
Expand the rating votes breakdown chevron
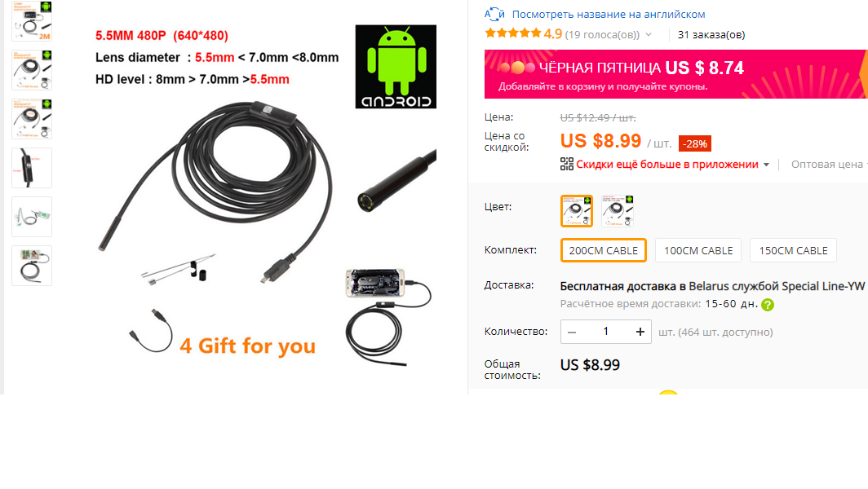649,35
